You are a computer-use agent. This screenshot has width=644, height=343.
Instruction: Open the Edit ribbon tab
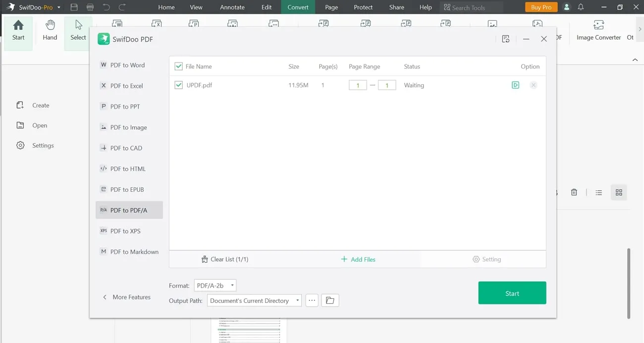coord(267,7)
